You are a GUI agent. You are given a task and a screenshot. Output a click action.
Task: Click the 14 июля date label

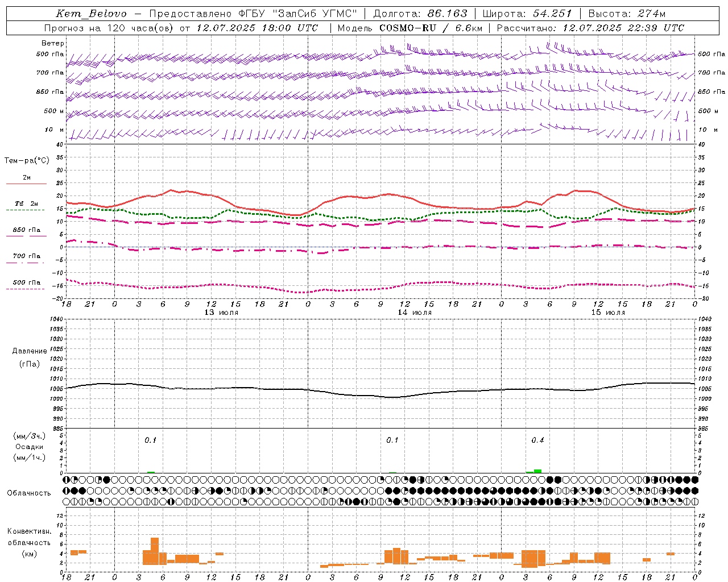415,313
